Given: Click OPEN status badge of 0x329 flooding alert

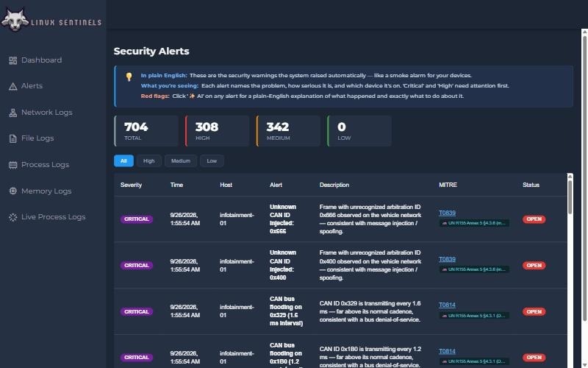Looking at the screenshot, I should coord(534,311).
